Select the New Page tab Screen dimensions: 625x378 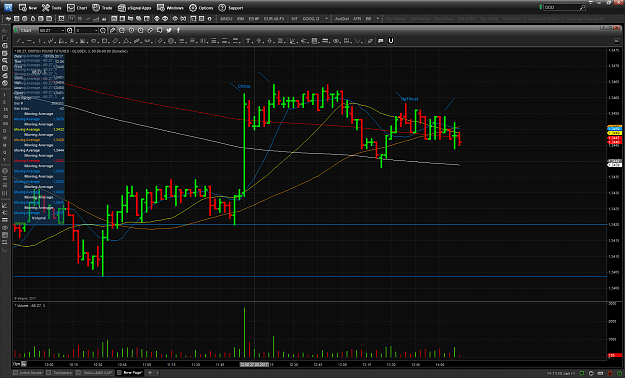[x=130, y=373]
